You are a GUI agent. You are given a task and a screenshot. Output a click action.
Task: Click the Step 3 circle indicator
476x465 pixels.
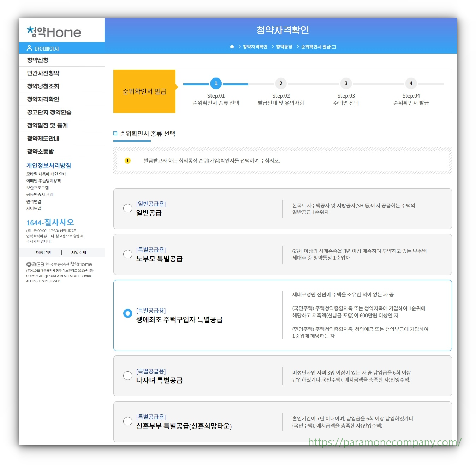tap(346, 83)
